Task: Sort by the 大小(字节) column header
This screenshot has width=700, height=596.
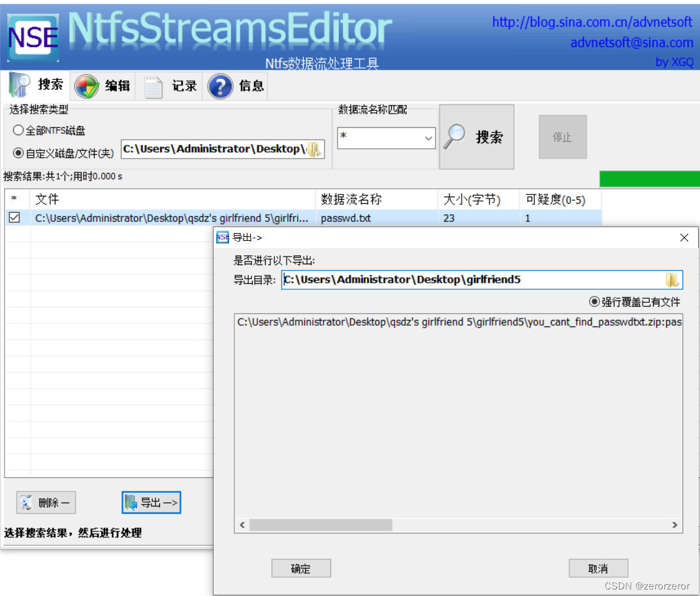Action: [x=479, y=199]
